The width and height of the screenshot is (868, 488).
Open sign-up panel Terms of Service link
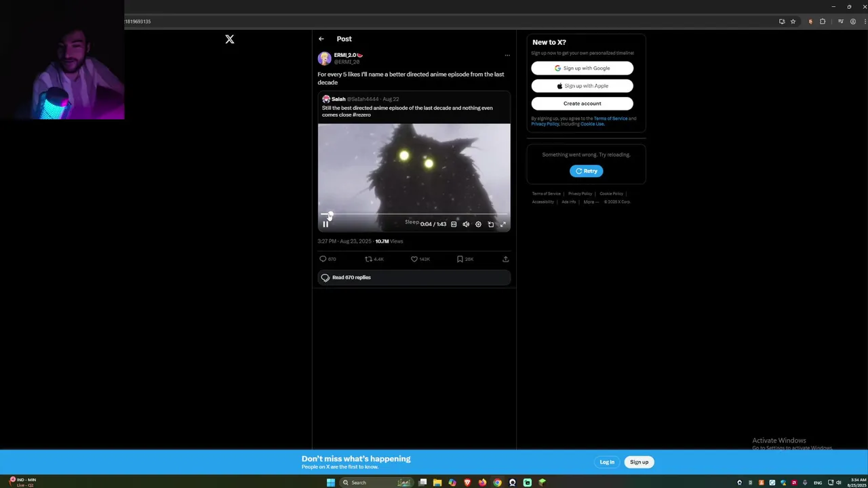click(610, 119)
